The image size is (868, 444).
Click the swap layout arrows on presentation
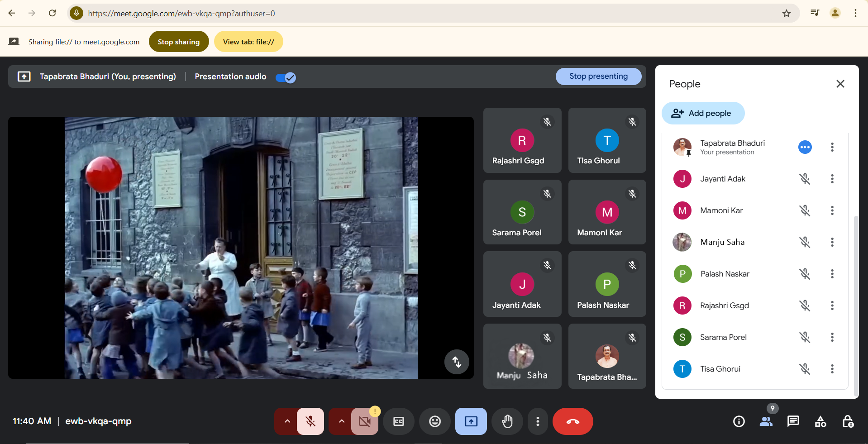457,362
